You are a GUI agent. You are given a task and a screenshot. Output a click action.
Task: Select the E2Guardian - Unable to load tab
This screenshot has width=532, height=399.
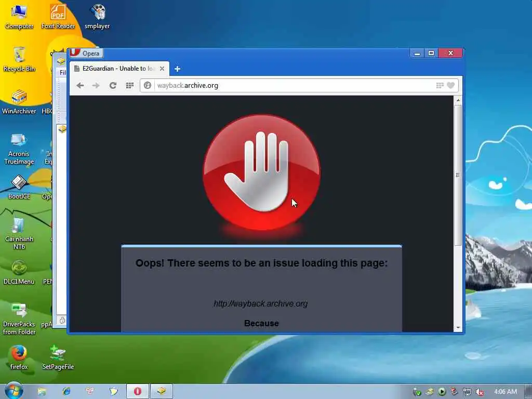click(x=119, y=69)
